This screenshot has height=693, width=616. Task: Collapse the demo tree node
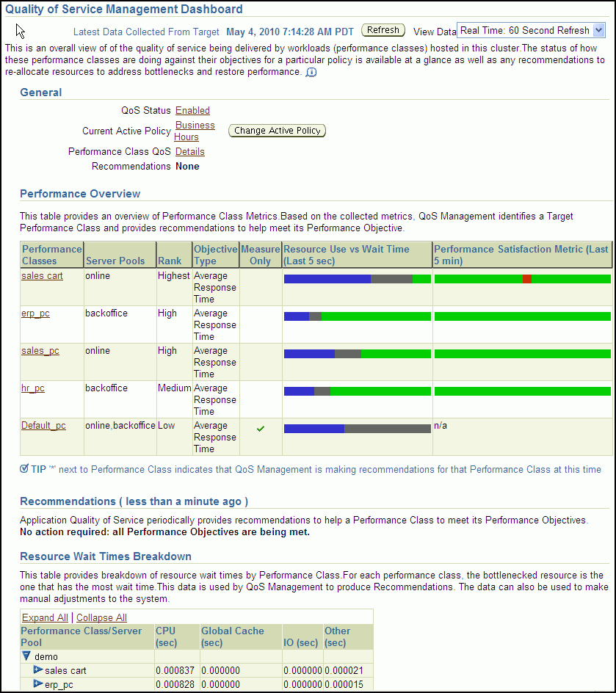pos(26,656)
